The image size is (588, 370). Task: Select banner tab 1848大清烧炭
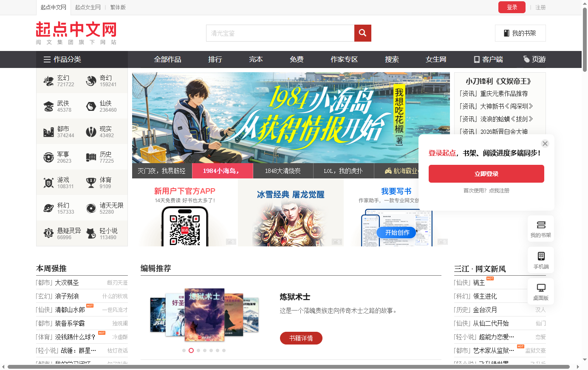[283, 171]
